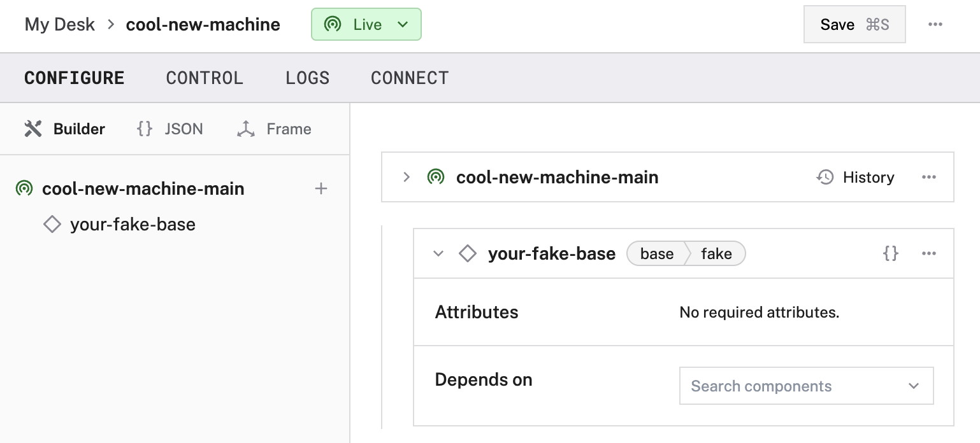Switch to the CONTROL tab
Viewport: 980px width, 443px height.
[205, 78]
